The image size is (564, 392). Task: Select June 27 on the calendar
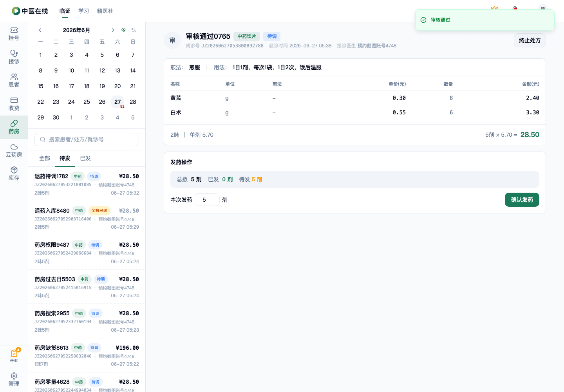click(117, 102)
